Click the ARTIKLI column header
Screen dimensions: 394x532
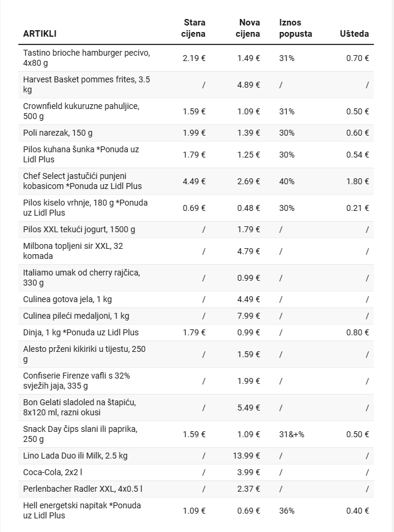(40, 34)
